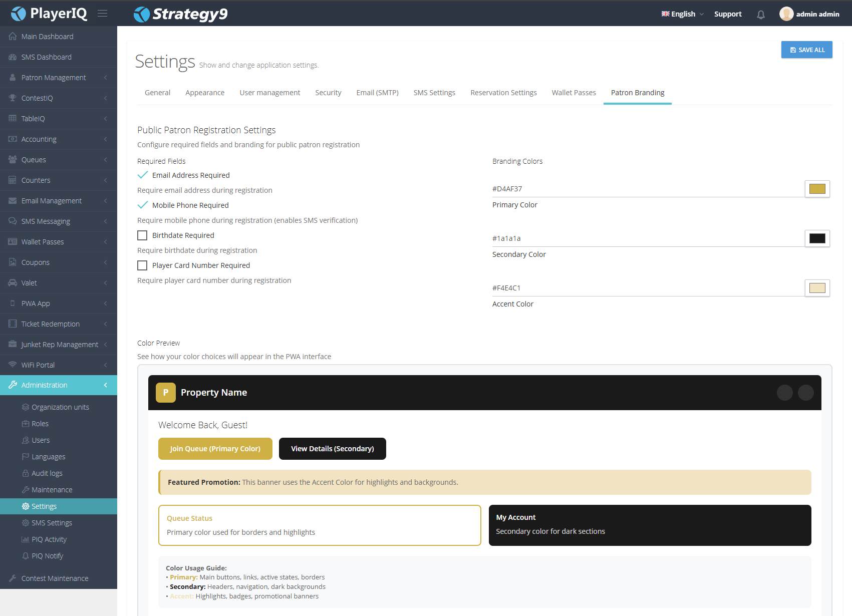852x616 pixels.
Task: Enable the Birthdate Required checkbox
Action: tap(143, 235)
